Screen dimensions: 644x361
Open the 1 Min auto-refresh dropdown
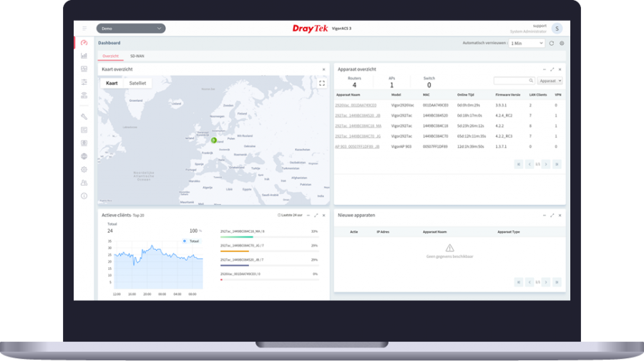pyautogui.click(x=527, y=43)
